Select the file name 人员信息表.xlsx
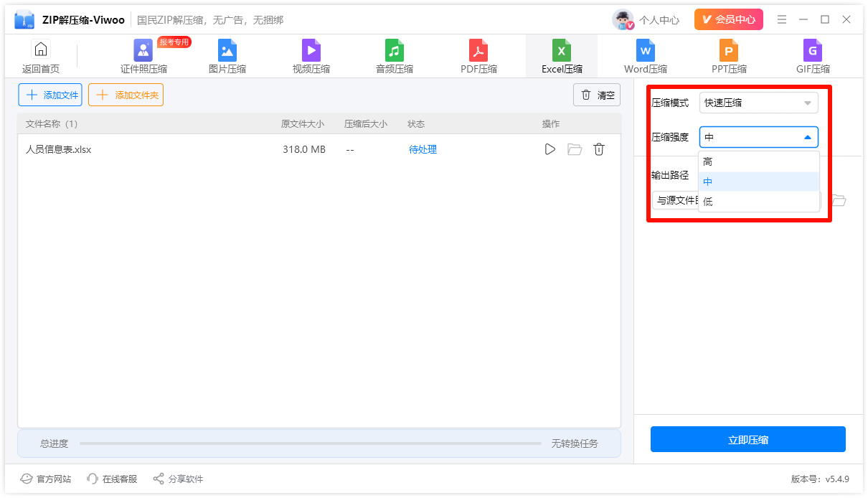Viewport: 868px width, 498px height. coord(59,149)
